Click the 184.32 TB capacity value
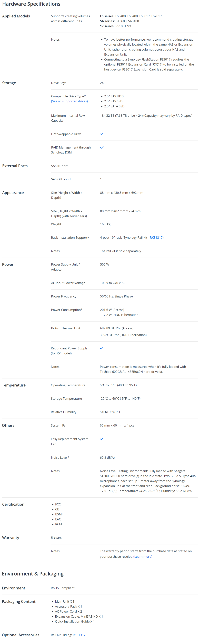Screen dimensions: 200x644 click(146, 115)
